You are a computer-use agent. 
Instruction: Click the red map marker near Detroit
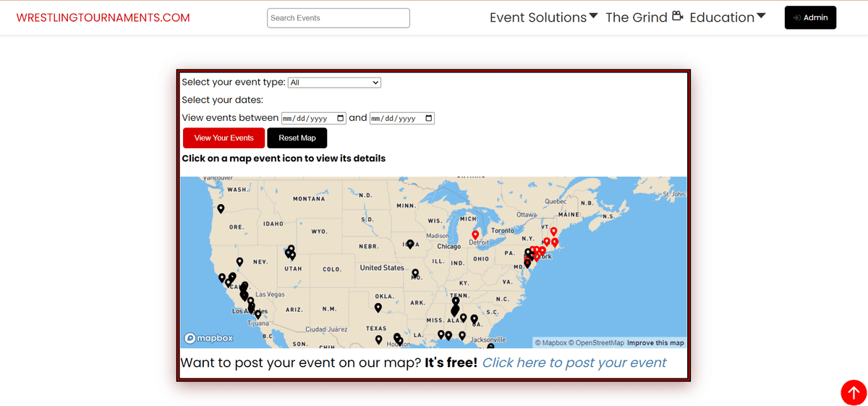pos(475,235)
